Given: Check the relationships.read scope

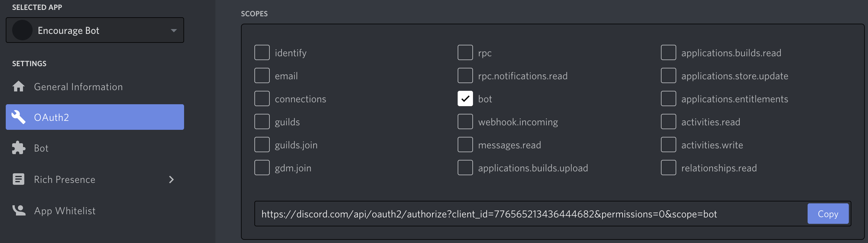Looking at the screenshot, I should pyautogui.click(x=668, y=167).
